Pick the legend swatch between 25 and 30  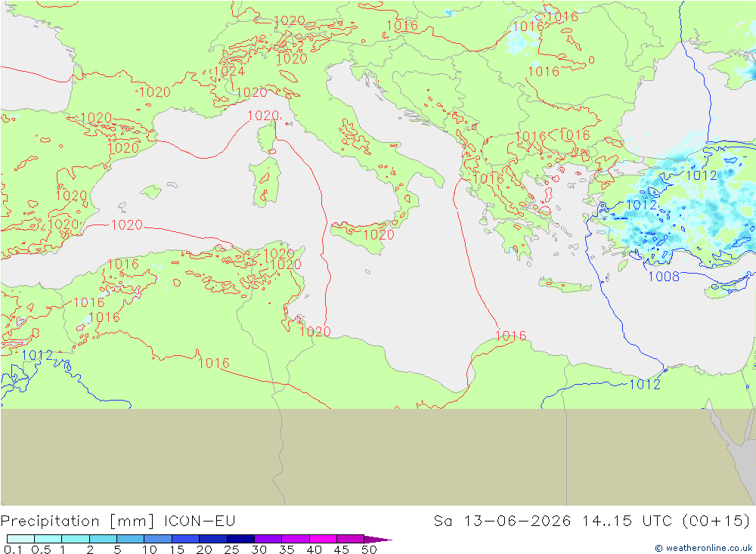click(240, 539)
